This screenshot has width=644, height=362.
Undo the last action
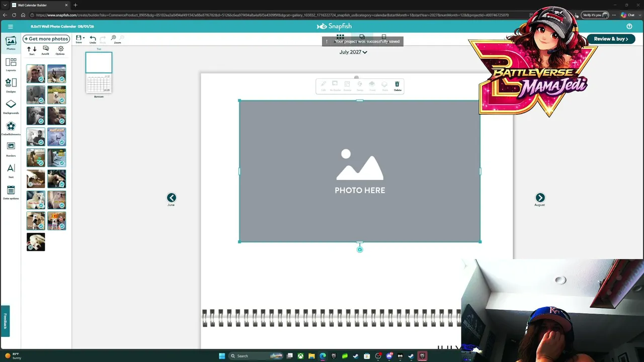(x=93, y=39)
